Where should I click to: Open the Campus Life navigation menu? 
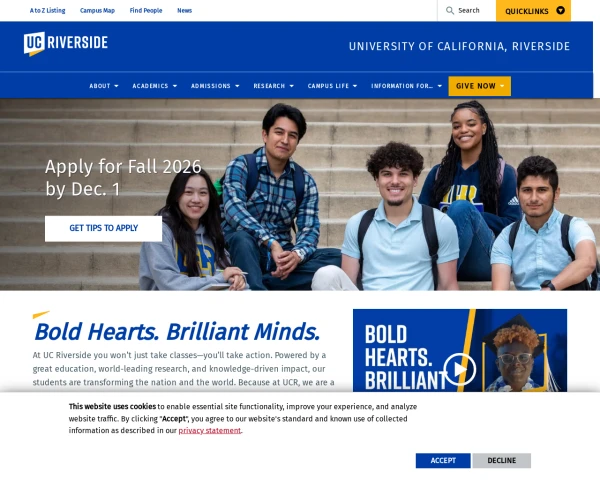pyautogui.click(x=332, y=86)
